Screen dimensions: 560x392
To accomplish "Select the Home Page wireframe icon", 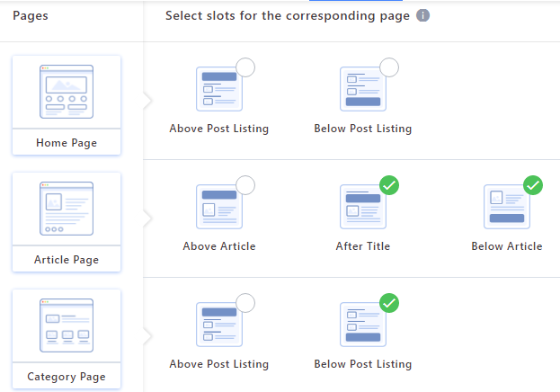I will pyautogui.click(x=67, y=92).
